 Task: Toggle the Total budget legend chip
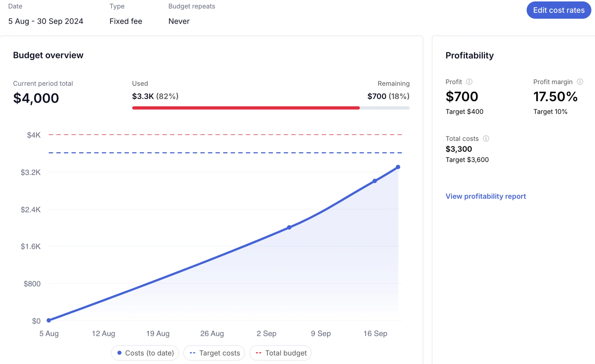[280, 353]
